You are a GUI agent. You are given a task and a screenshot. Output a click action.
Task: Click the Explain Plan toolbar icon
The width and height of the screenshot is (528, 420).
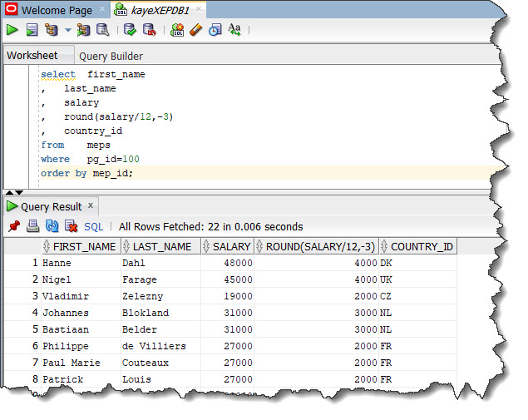52,30
